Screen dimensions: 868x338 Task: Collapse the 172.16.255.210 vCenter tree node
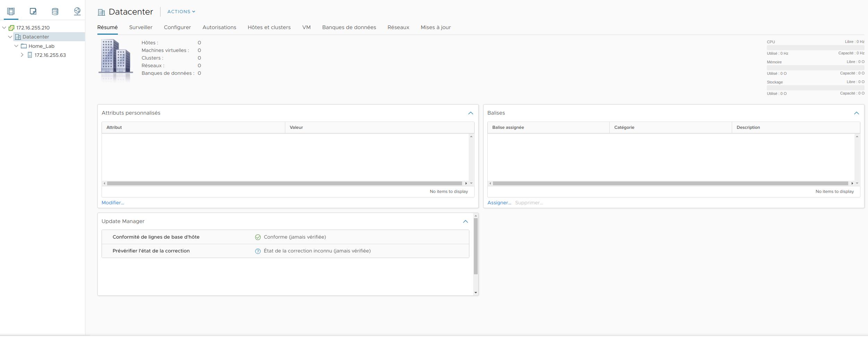pyautogui.click(x=4, y=28)
